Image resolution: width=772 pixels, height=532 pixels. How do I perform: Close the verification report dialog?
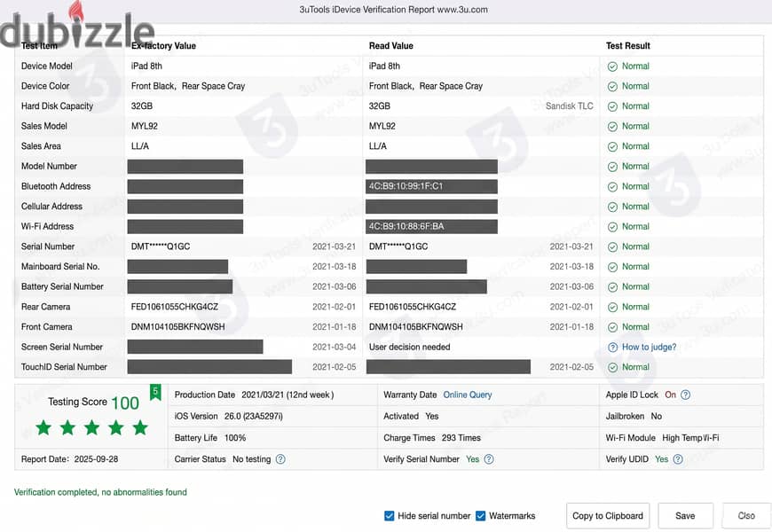[746, 516]
